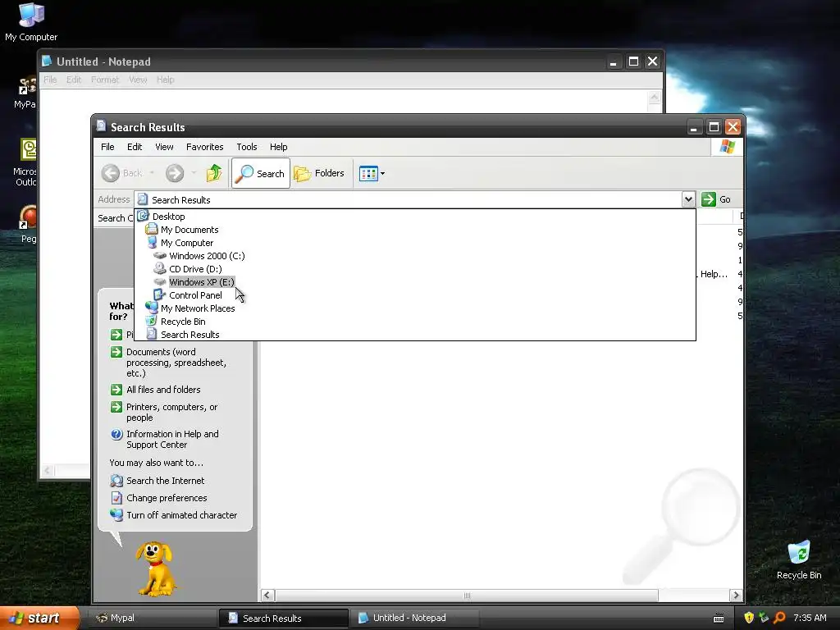Viewport: 840px width, 630px height.
Task: Collapse the Address bar dropdown arrow
Action: [688, 199]
